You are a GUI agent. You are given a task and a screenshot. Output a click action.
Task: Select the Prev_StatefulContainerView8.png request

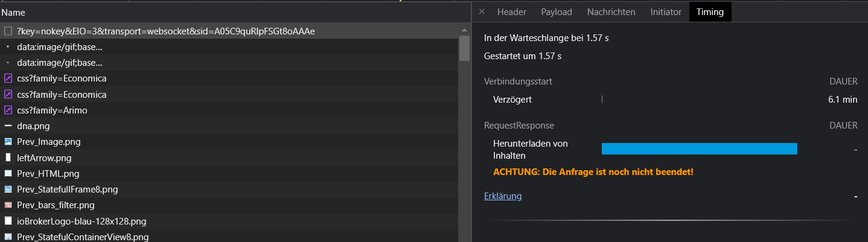click(229, 236)
